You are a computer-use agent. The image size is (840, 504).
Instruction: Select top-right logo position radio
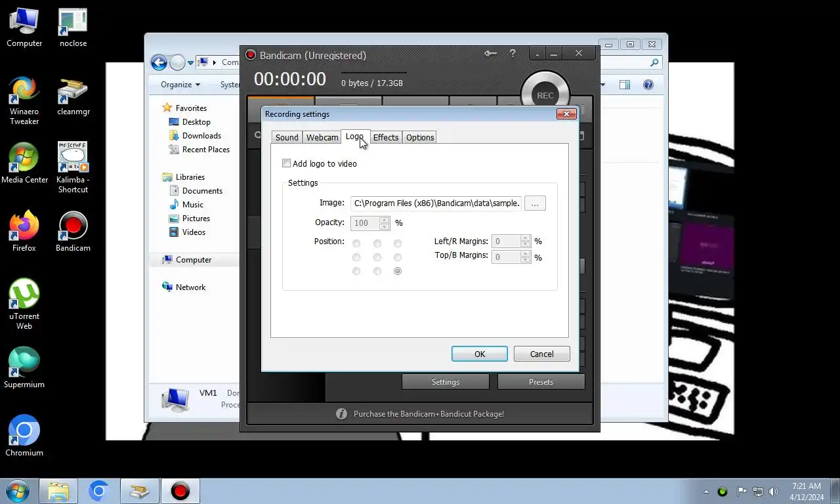pyautogui.click(x=398, y=243)
